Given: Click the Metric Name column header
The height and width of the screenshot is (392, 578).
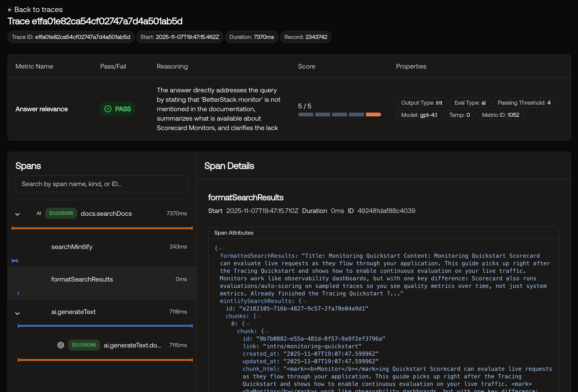Looking at the screenshot, I should [x=34, y=66].
